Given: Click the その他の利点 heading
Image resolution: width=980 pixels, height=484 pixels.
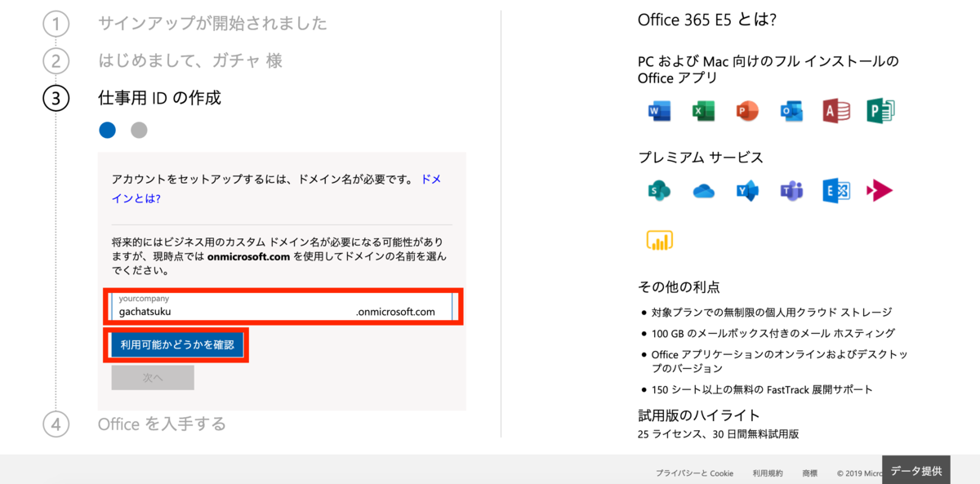Looking at the screenshot, I should point(679,286).
